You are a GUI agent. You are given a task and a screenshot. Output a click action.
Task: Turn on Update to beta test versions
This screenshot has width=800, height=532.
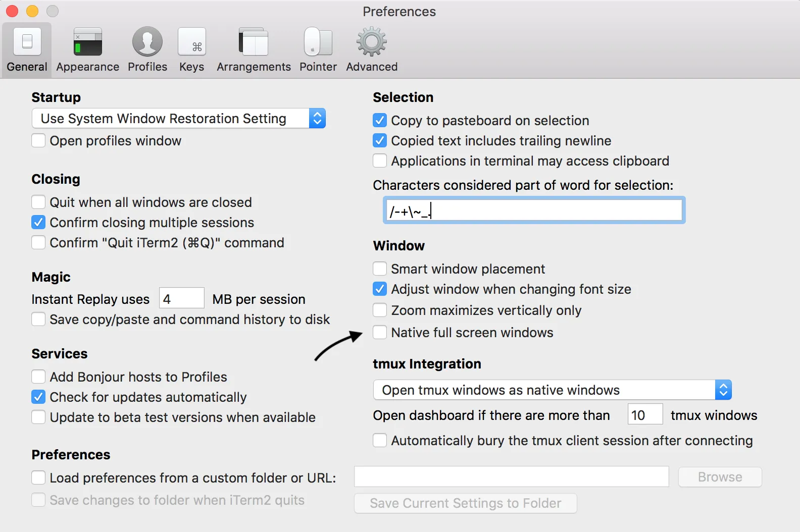pos(38,417)
